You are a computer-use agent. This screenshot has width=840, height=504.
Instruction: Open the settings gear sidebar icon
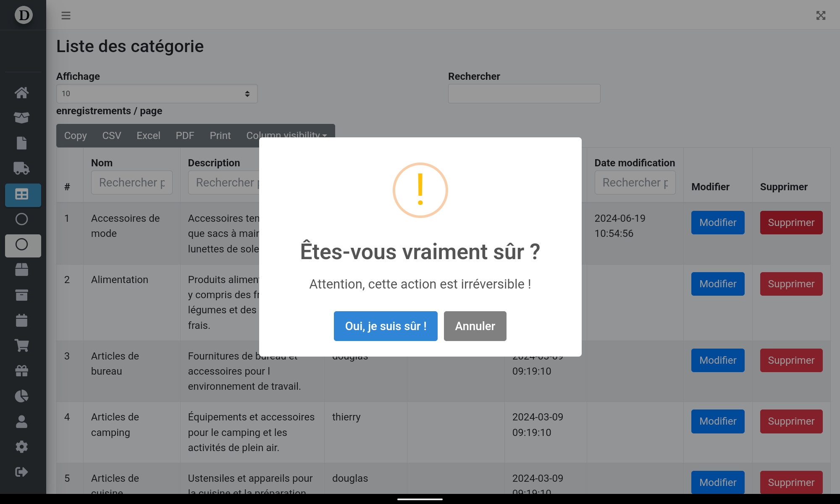[x=22, y=447]
